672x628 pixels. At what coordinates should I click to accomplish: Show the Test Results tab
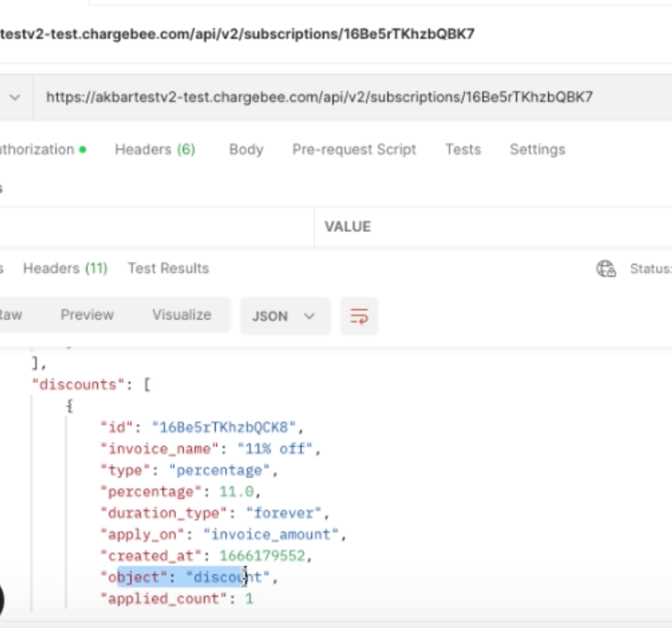click(x=168, y=269)
